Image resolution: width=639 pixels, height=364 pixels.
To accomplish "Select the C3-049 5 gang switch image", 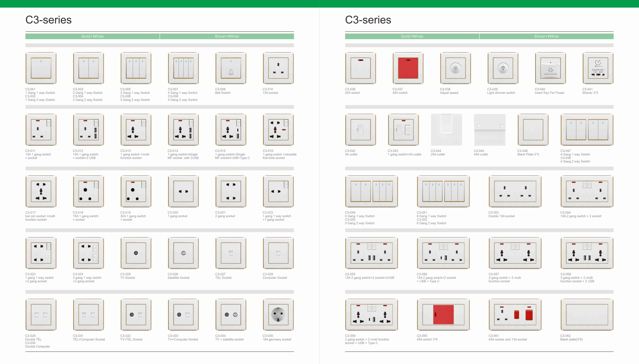I will point(372,191).
